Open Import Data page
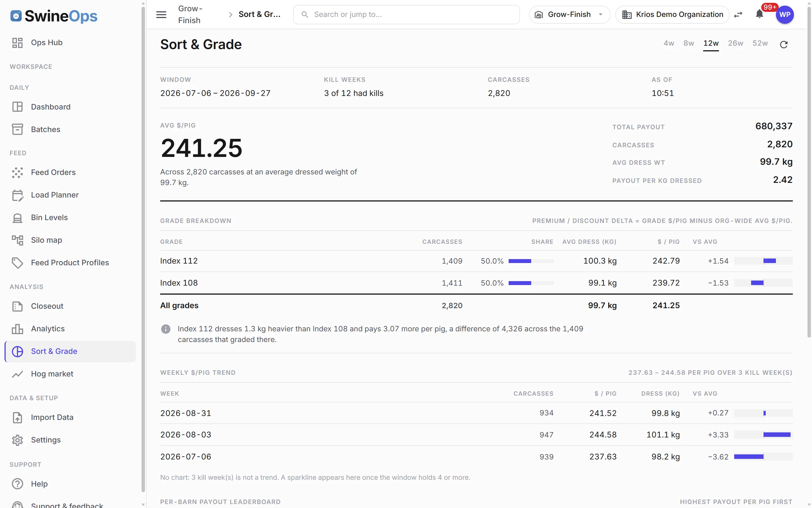This screenshot has height=508, width=812. pos(70,417)
